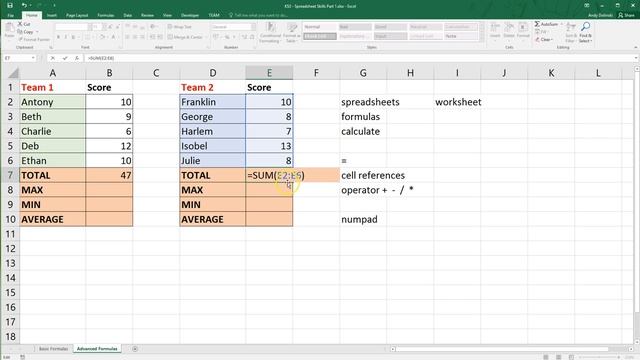
Task: Open the Basic Formulas sheet tab
Action: (53, 349)
